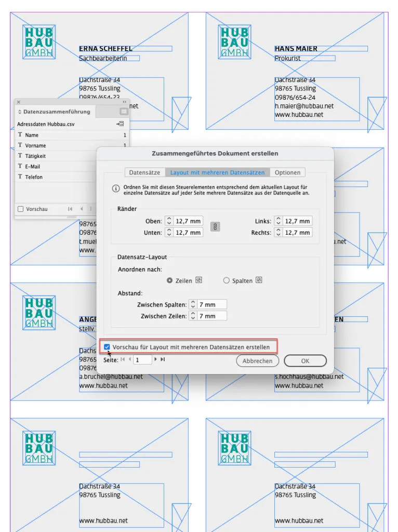Click the Abbrechen button

(x=257, y=361)
